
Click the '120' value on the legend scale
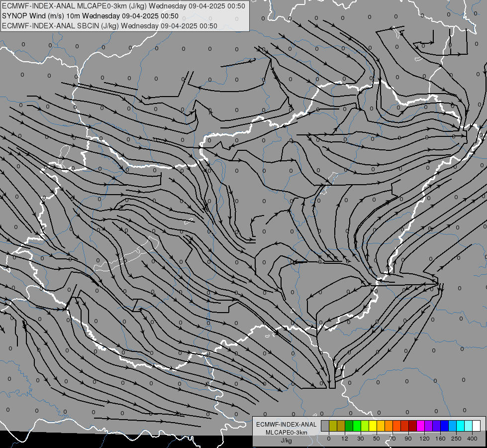tap(425, 439)
